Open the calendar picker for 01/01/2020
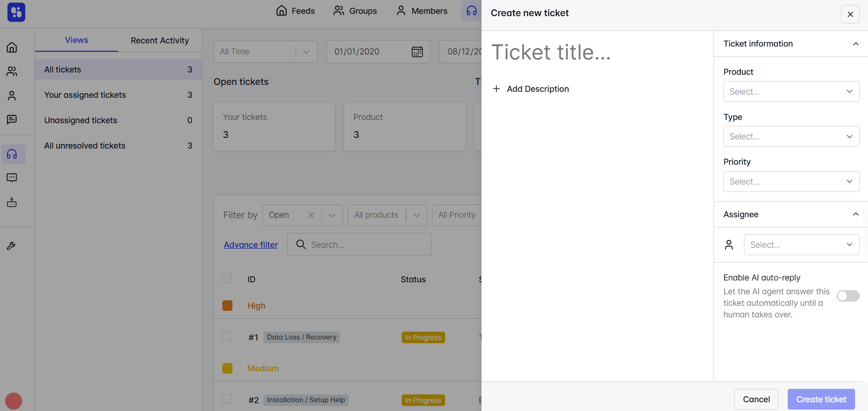The height and width of the screenshot is (411, 868). [x=417, y=52]
